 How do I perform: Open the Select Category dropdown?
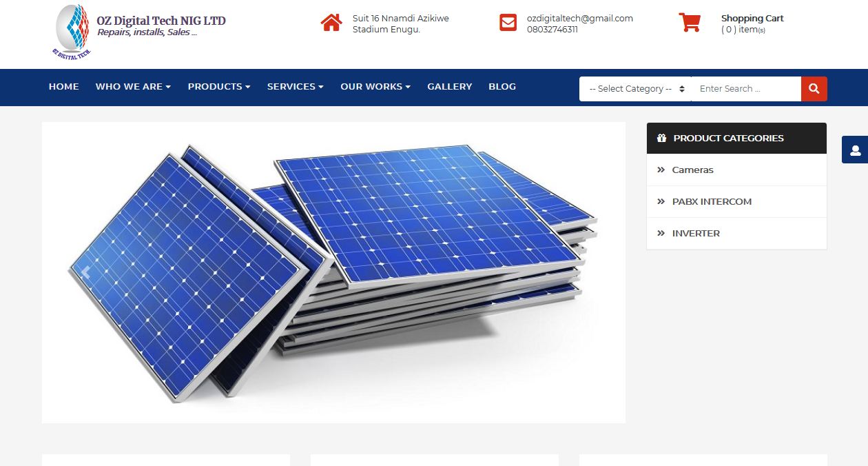click(635, 89)
